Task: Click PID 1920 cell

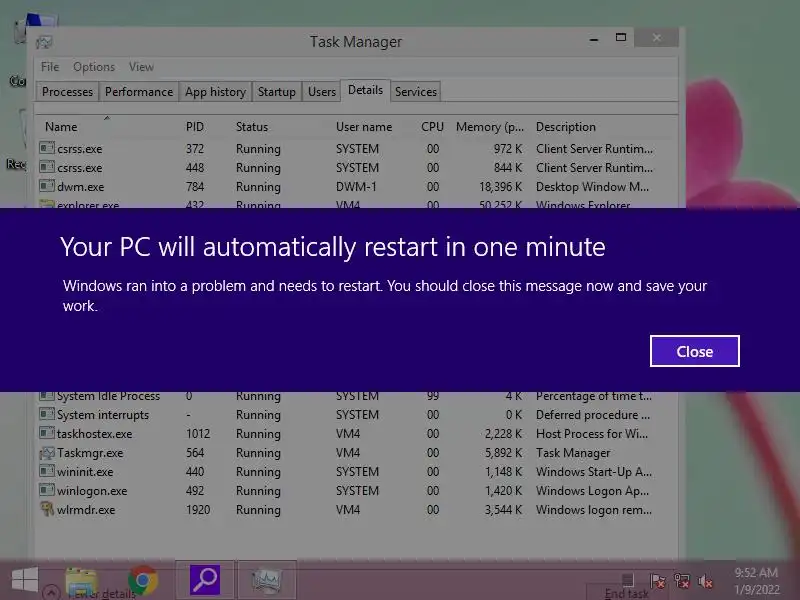Action: point(198,510)
